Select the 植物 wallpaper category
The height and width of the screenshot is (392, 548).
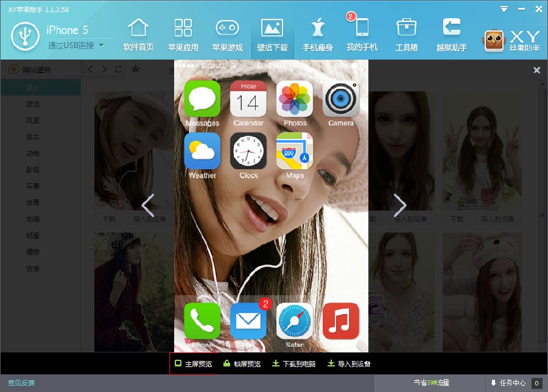32,252
